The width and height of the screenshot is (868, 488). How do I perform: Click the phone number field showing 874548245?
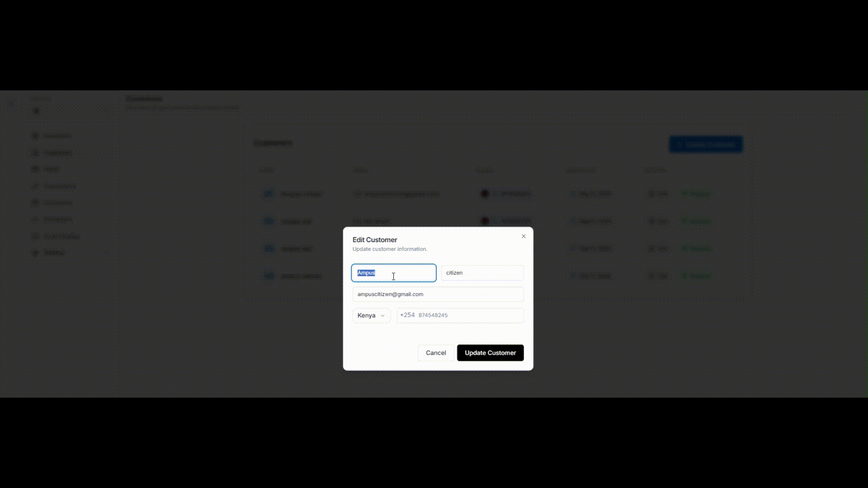[x=460, y=315]
